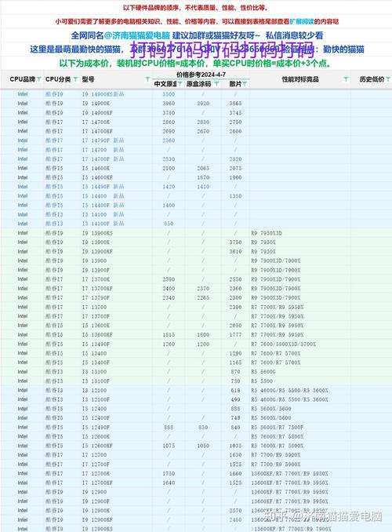Select the competitor cell R5 5600G
The image size is (392, 532).
point(263,372)
